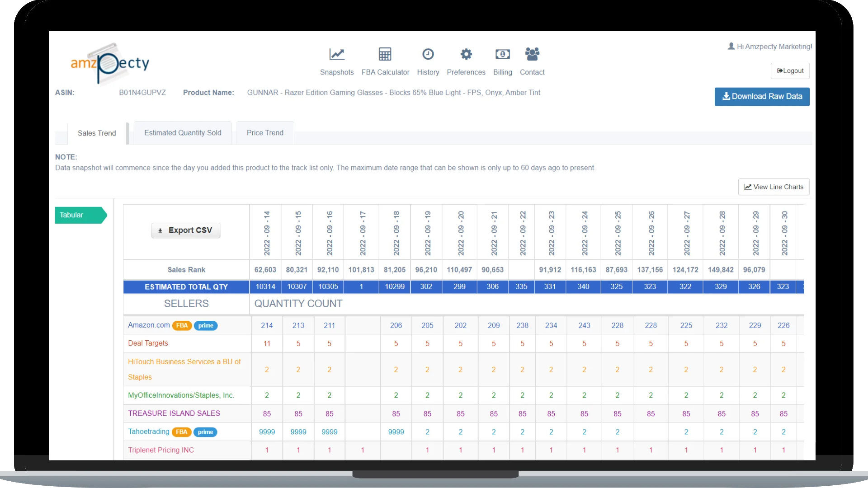This screenshot has height=488, width=868.
Task: Click the Sales Trend chart icon
Action: [62, 133]
